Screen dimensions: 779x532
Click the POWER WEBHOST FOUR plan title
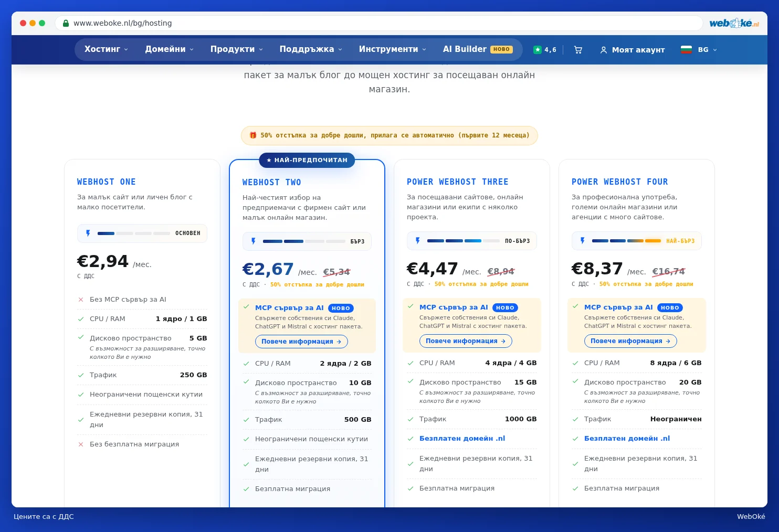click(620, 182)
